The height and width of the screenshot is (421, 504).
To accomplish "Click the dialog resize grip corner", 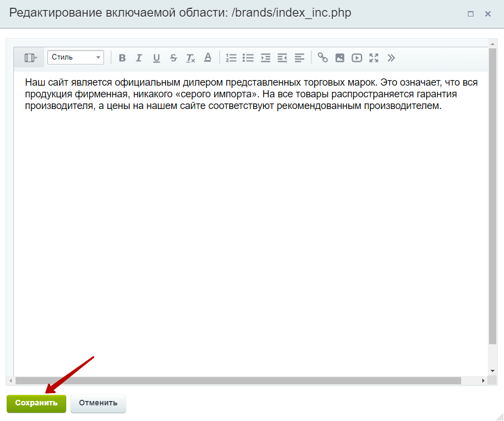I will 499,417.
